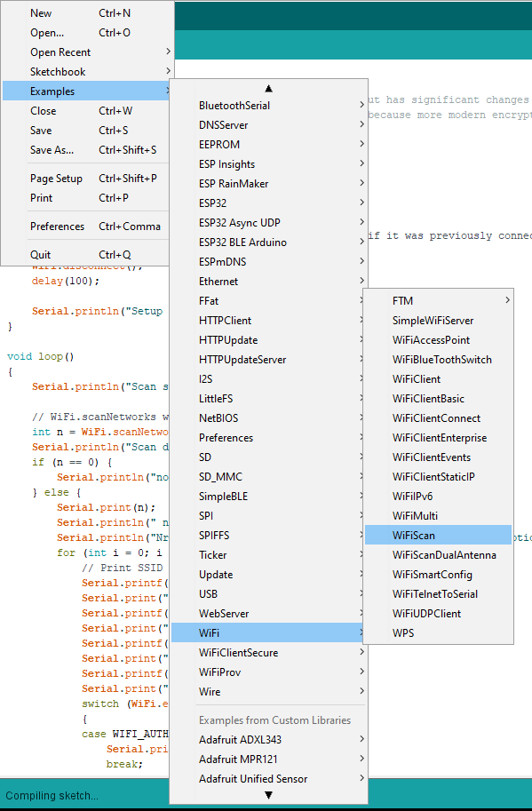Open FFat examples submenu
This screenshot has width=532, height=811.
tap(268, 301)
